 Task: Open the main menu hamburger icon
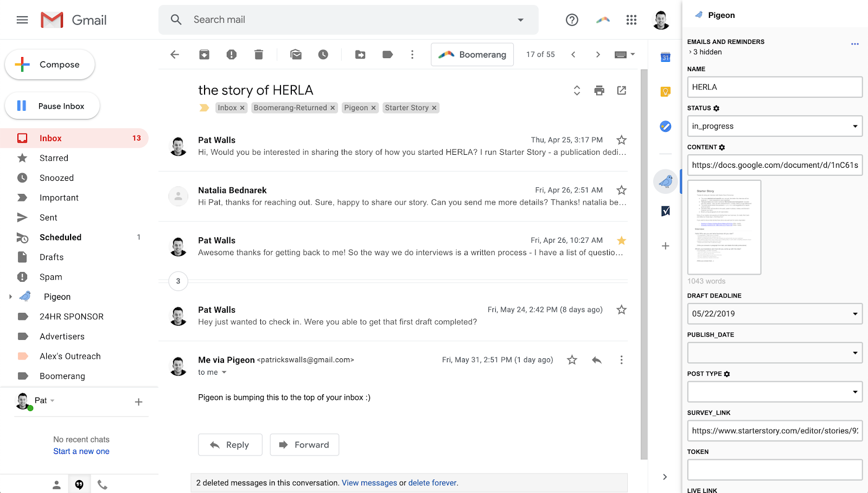pos(22,20)
